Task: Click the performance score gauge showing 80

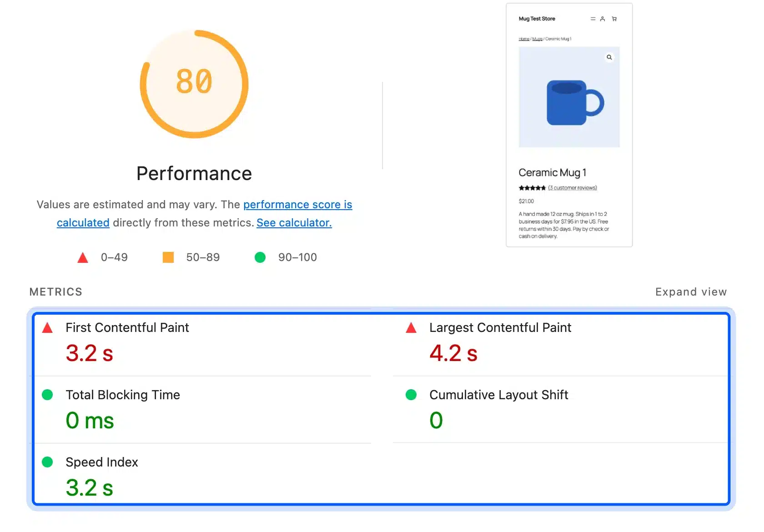Action: [194, 84]
